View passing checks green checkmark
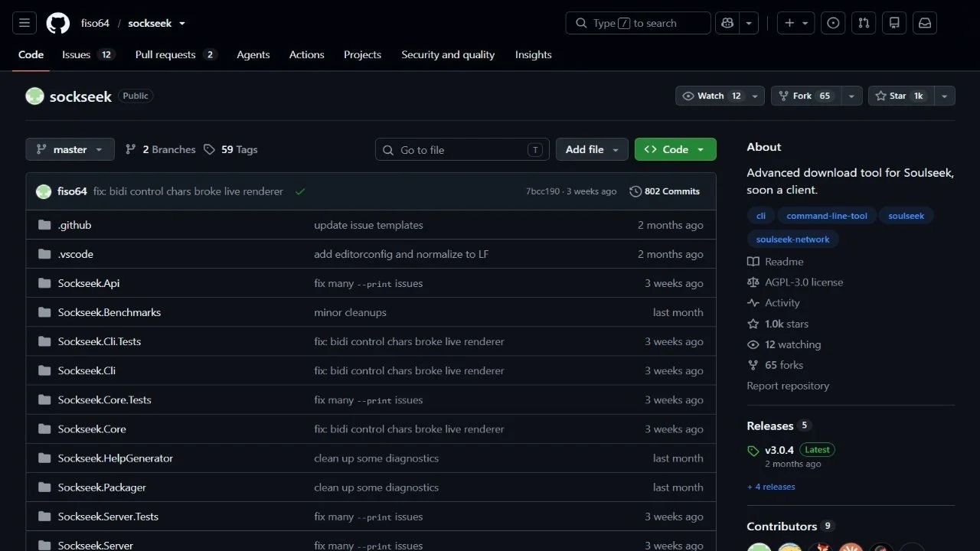The height and width of the screenshot is (551, 980). (300, 191)
